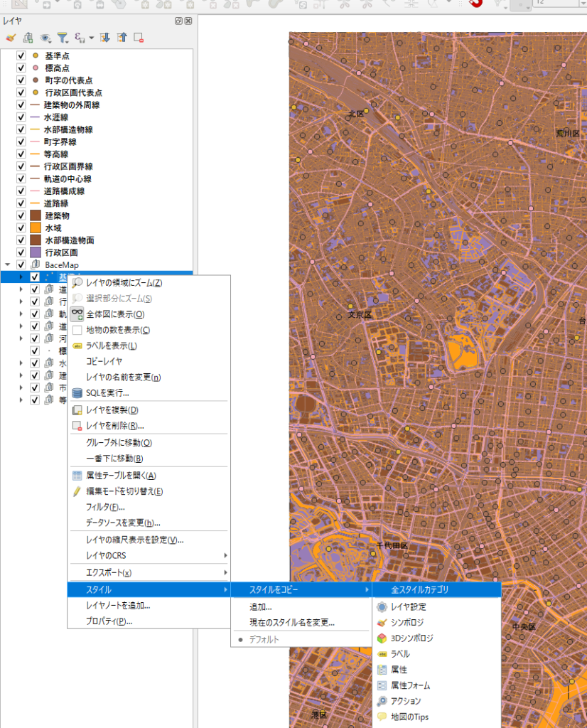Choose 属性テーブルを開く from context menu
The height and width of the screenshot is (728, 587).
pos(121,476)
